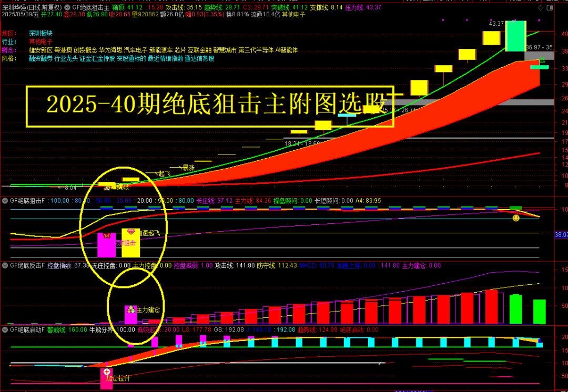Click the 加仓拉升 plus marker icon
The image size is (568, 392).
(x=107, y=372)
